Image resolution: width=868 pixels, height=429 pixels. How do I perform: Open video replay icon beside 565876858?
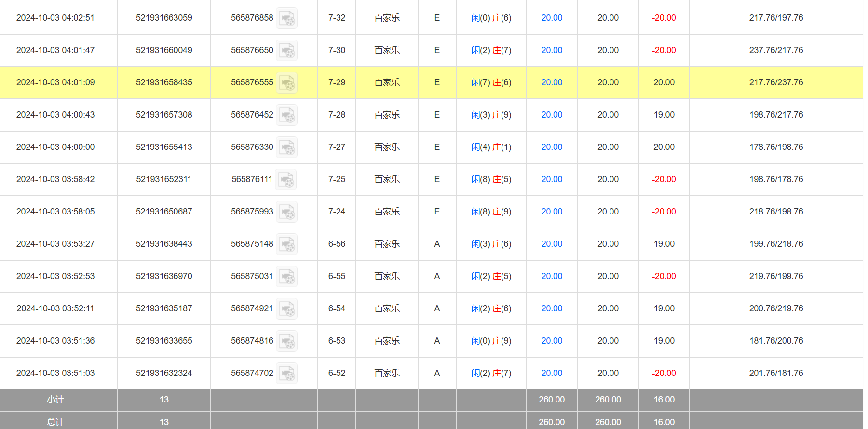click(x=287, y=18)
